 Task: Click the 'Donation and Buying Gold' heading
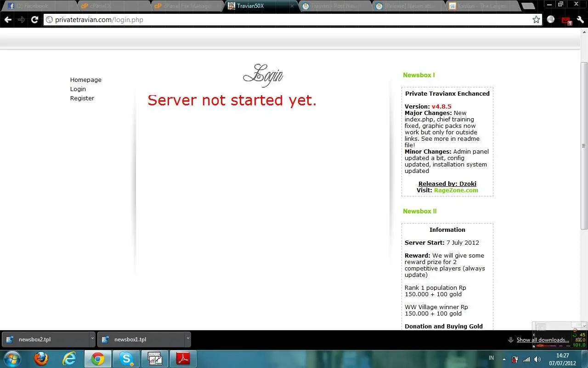[444, 327]
